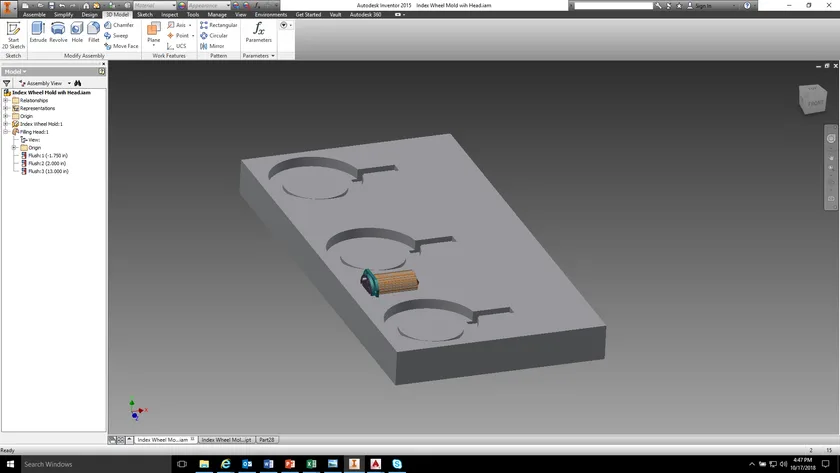
Task: Open the fx Parameters dialog
Action: [x=259, y=32]
